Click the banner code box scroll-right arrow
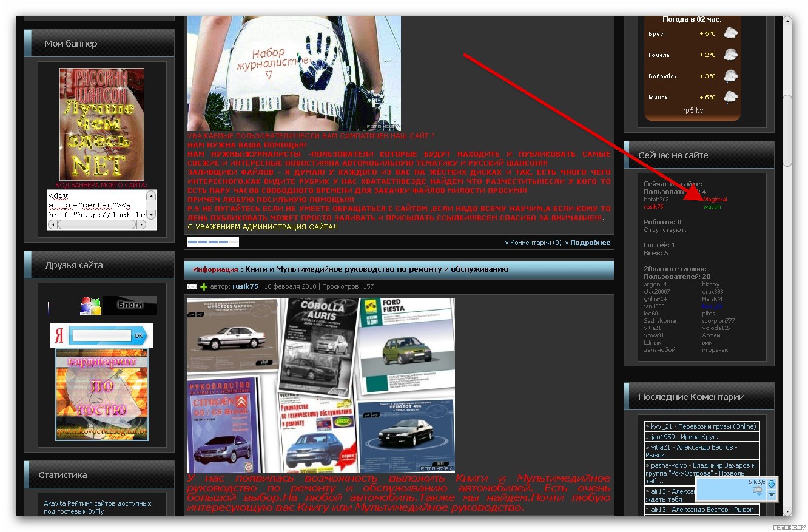Viewport: 808px width, 532px height. point(141,224)
